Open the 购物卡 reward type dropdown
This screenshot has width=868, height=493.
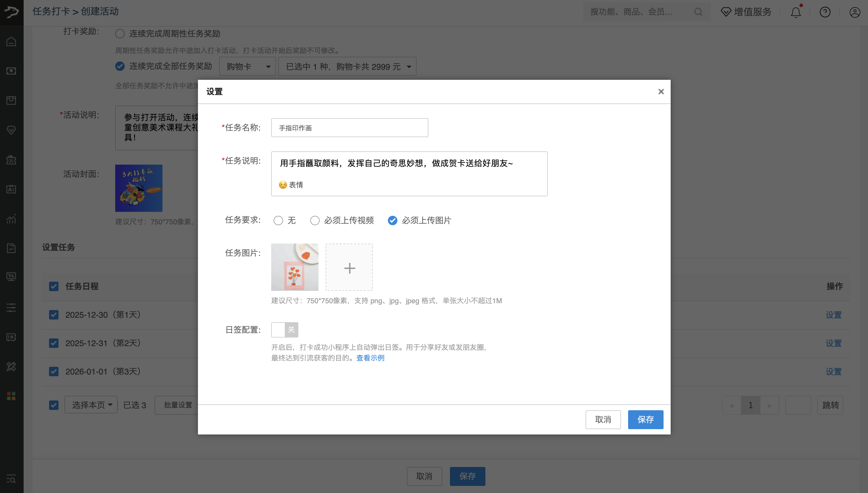coord(247,66)
